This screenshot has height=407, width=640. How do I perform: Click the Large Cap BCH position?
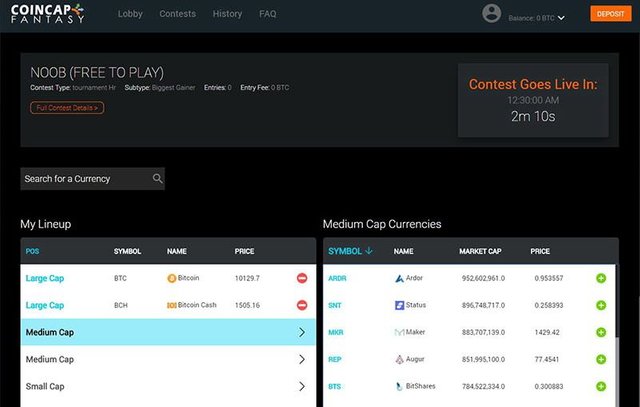(45, 305)
